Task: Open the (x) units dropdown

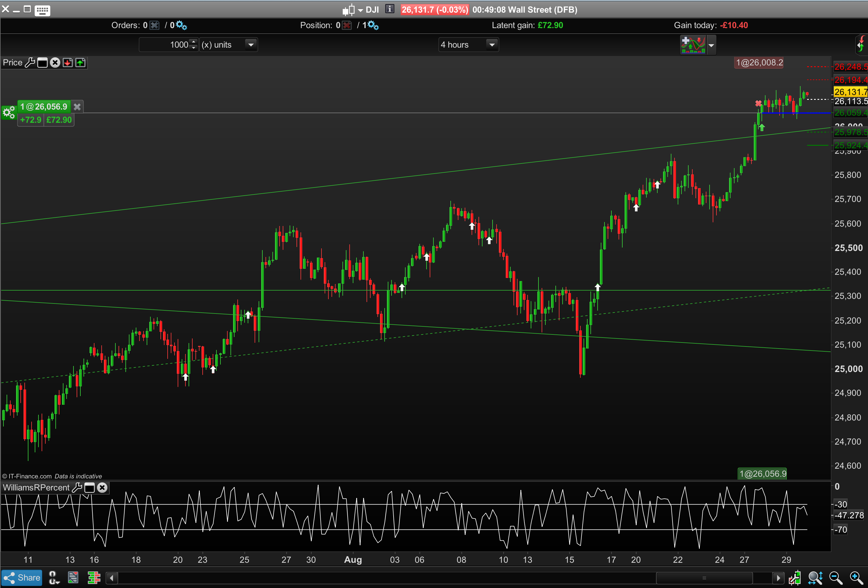Action: point(251,45)
